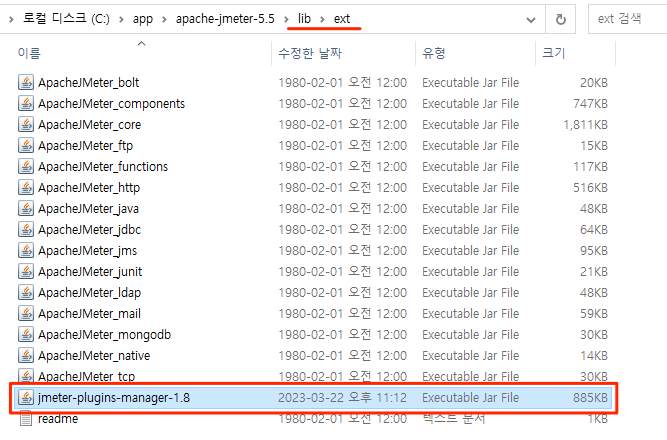Click 'Executable Jar File' type of ApacheJMeter_core
667x440 pixels.
pyautogui.click(x=470, y=125)
